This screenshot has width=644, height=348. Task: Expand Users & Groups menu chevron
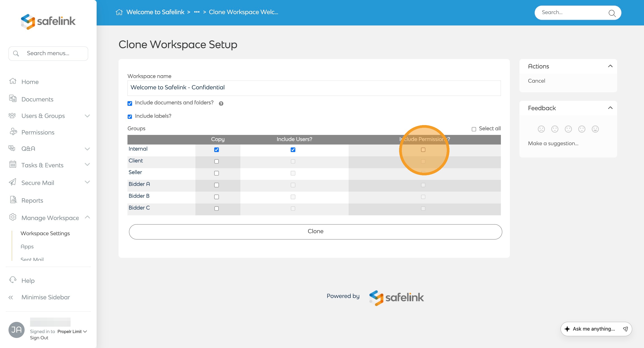pyautogui.click(x=87, y=116)
